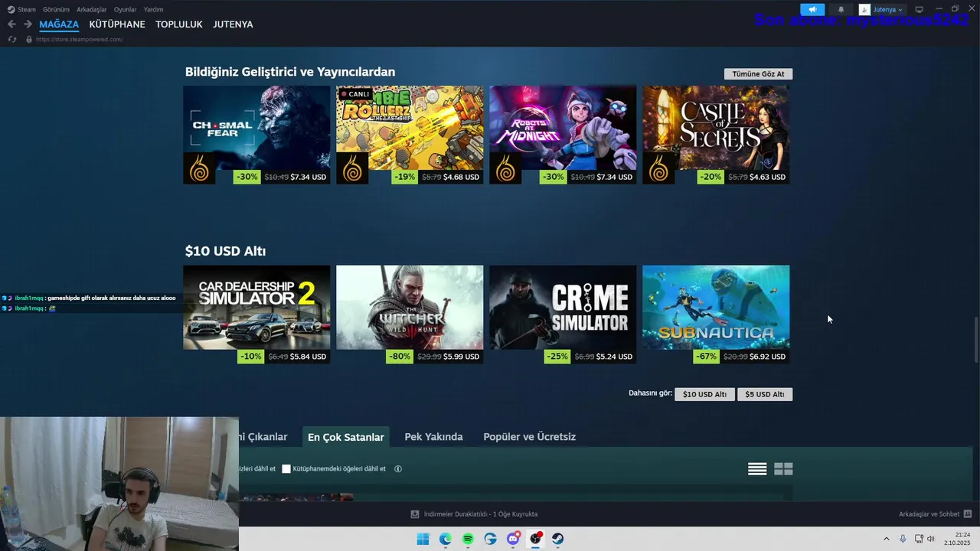Open the Yardım menu
Screen dimensions: 980x551
point(154,9)
